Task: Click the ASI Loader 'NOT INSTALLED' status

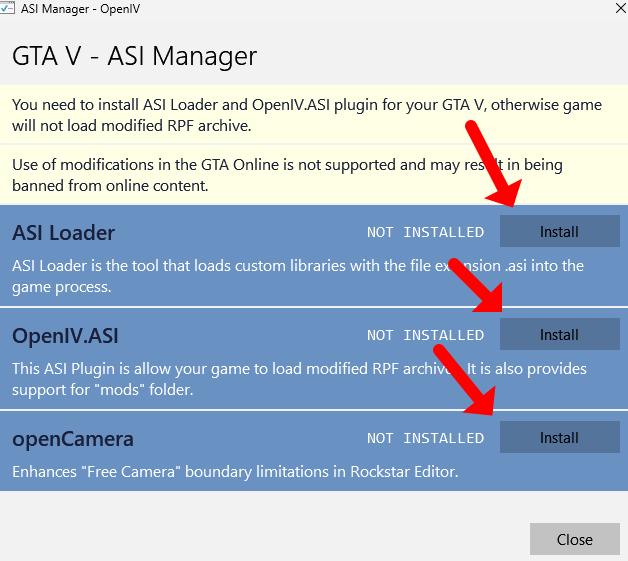Action: (425, 233)
